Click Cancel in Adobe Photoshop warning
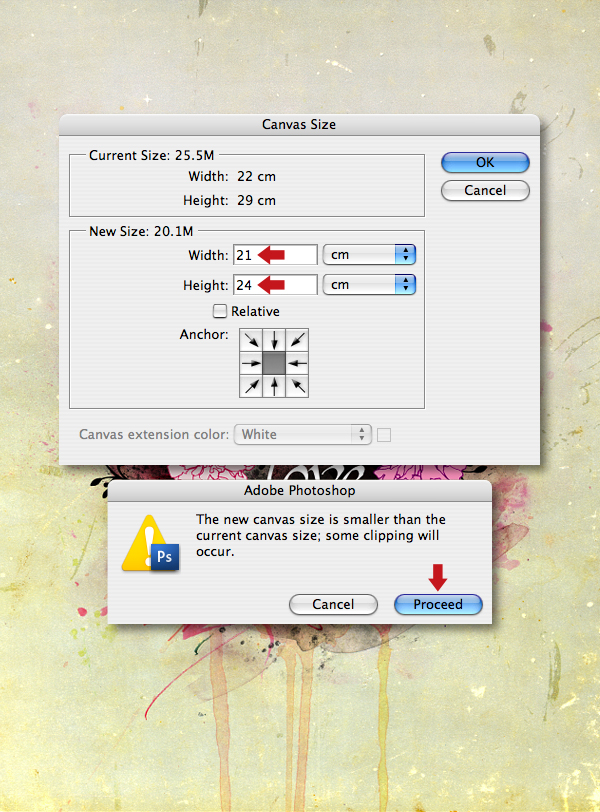This screenshot has height=812, width=600. click(333, 604)
